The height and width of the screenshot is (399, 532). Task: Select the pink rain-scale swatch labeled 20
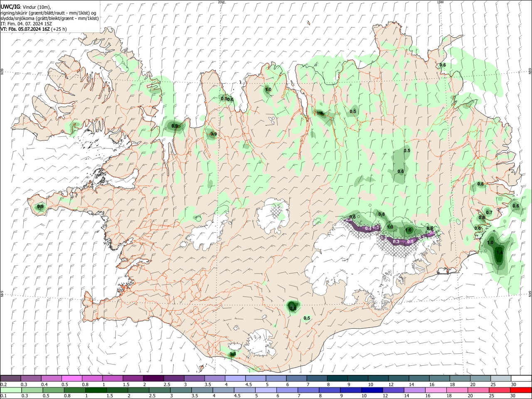pos(478,390)
